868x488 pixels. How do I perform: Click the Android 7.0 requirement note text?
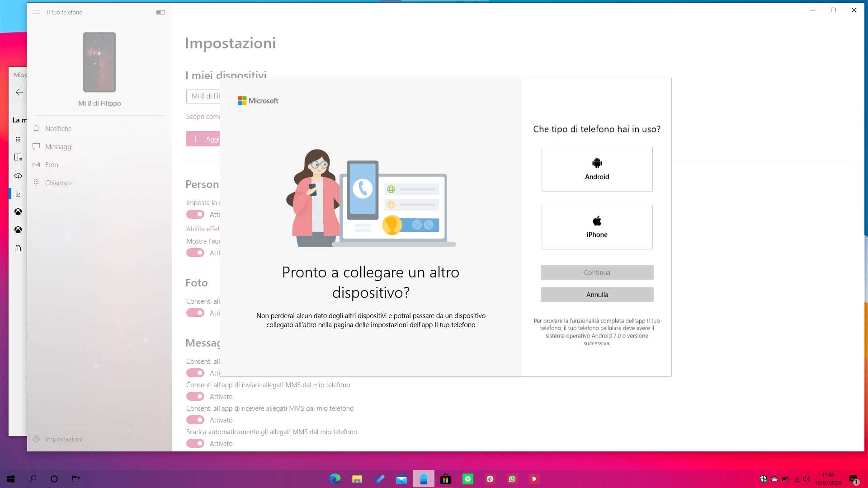click(x=597, y=332)
